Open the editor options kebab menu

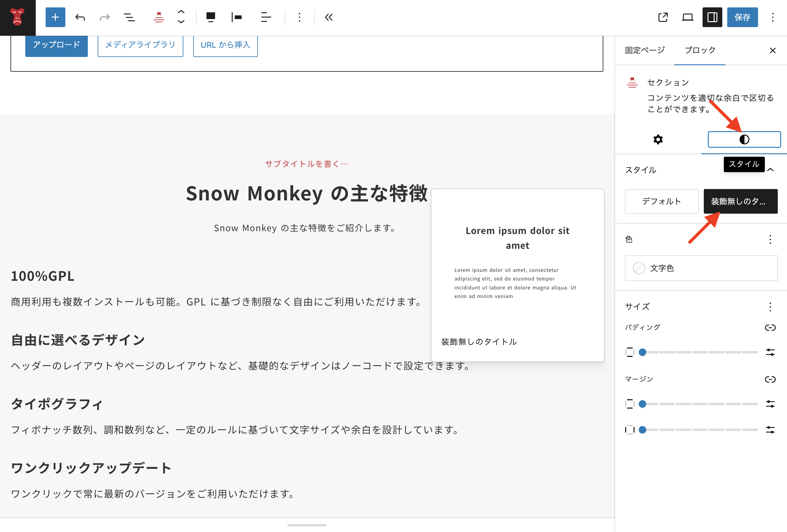click(773, 17)
